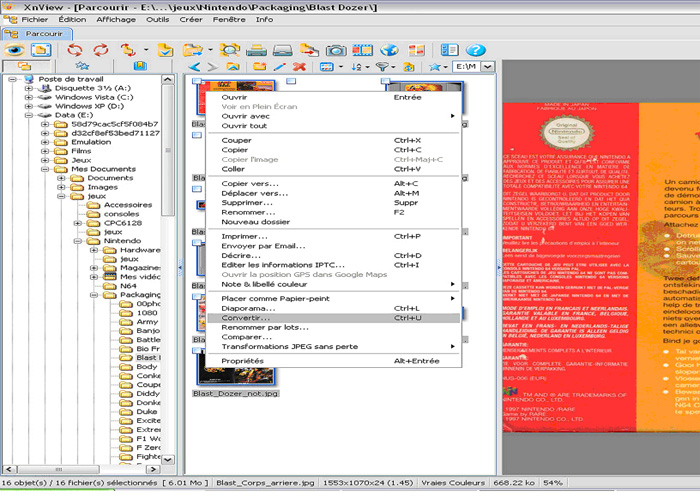Image resolution: width=700 pixels, height=500 pixels.
Task: Click the folder with checkmark toolbar icon
Action: (166, 50)
